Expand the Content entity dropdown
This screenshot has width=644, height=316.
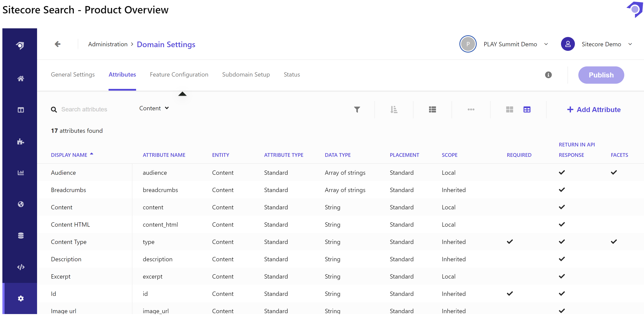tap(154, 108)
